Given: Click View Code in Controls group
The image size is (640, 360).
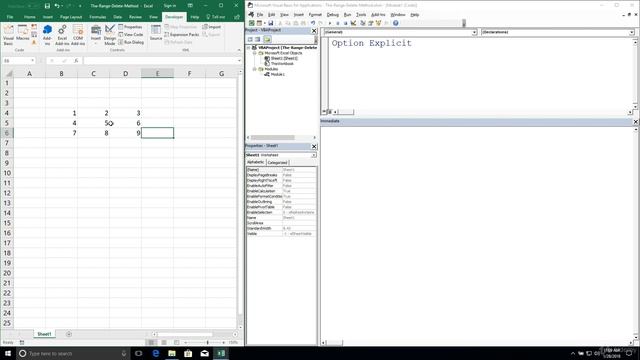Looking at the screenshot, I should click(x=131, y=35).
